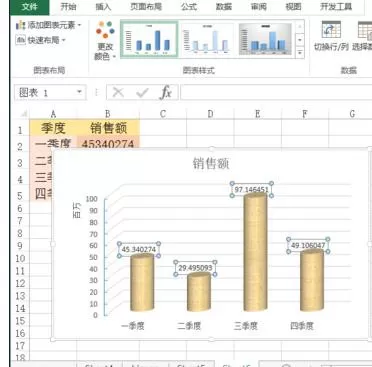
Task: Click the select-all corner of the sheet
Action: point(23,114)
